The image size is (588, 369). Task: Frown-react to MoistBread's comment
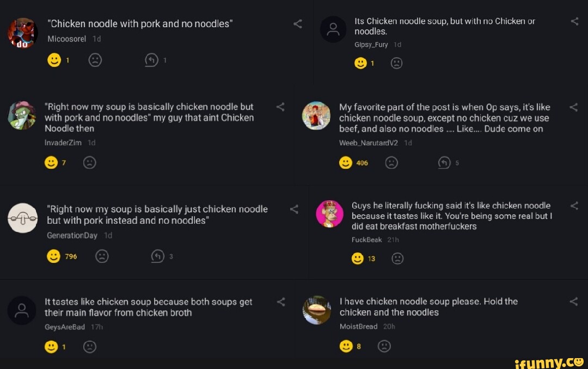(x=384, y=346)
